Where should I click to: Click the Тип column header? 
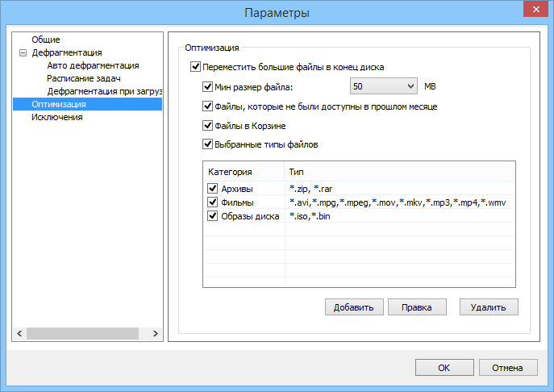[x=399, y=172]
